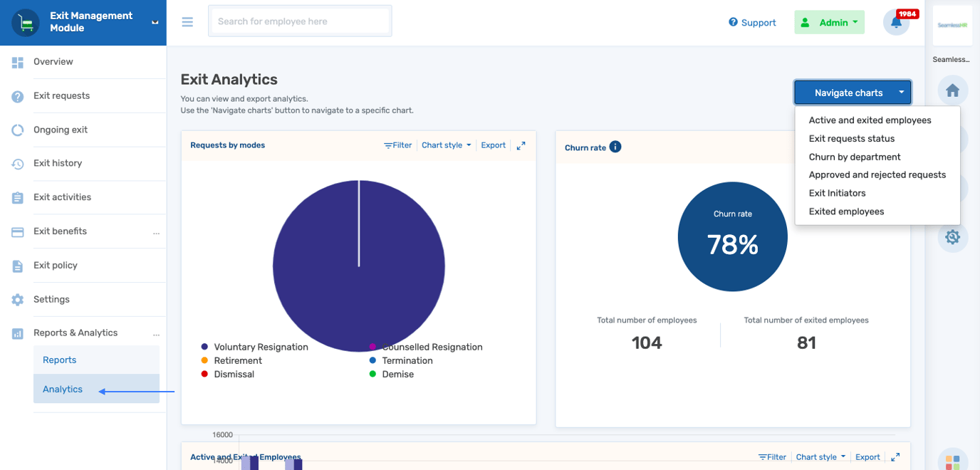The height and width of the screenshot is (470, 980).
Task: Select the Exit requests sidebar icon
Action: click(16, 95)
